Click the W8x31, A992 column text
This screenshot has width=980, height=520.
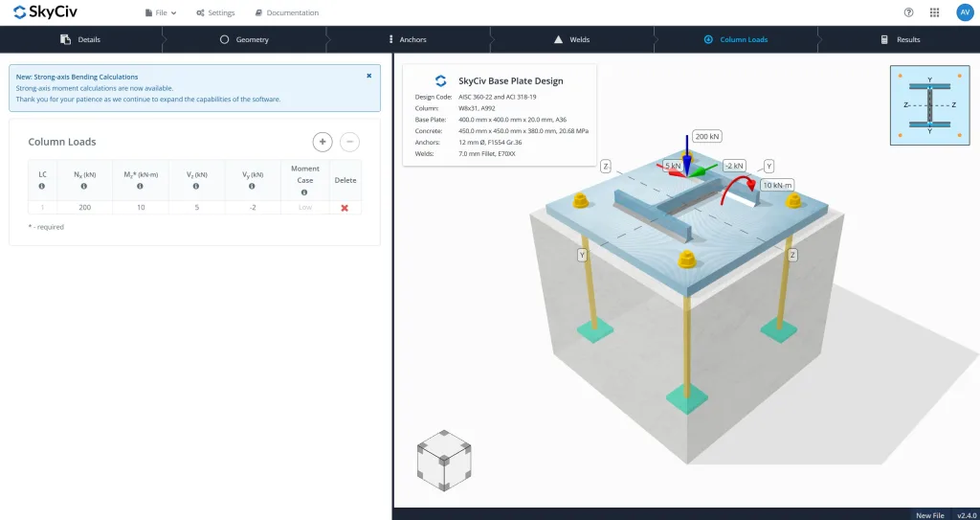477,108
